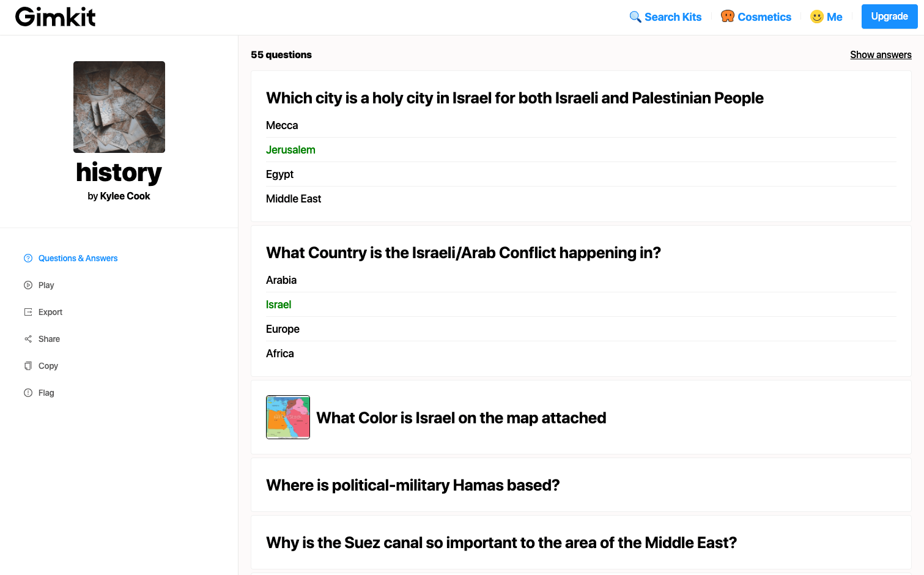Click the blue Upgrade button

(889, 17)
